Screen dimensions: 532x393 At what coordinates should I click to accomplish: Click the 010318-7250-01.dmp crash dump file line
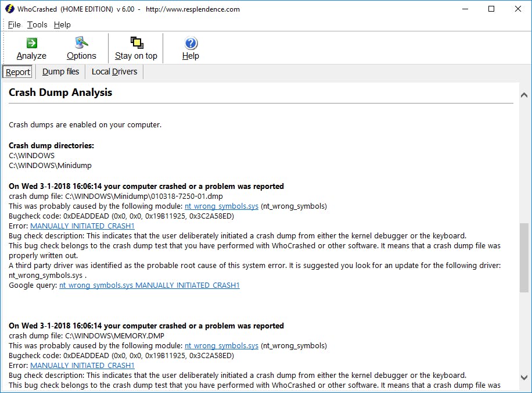coord(116,196)
